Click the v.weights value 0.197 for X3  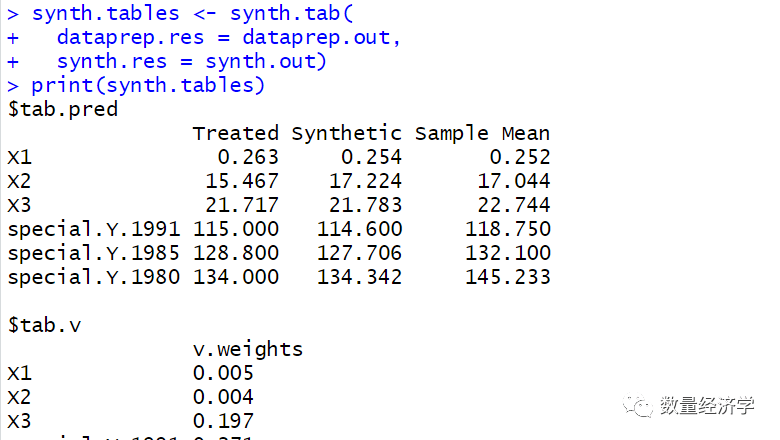[223, 421]
